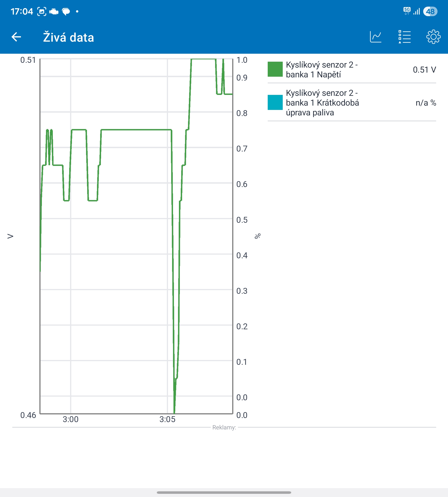Select Kyslíkový senzor 2 Napětí entry
The image size is (448, 497).
pos(321,70)
